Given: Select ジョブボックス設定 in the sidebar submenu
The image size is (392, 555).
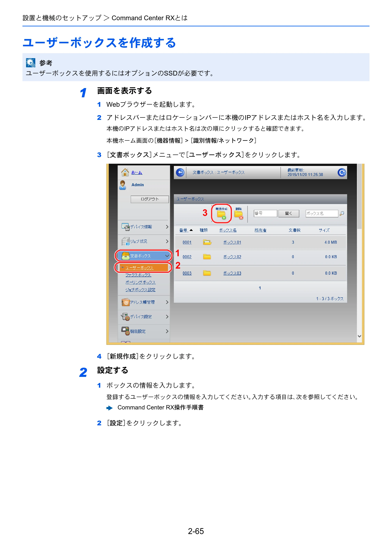Looking at the screenshot, I should tap(140, 290).
